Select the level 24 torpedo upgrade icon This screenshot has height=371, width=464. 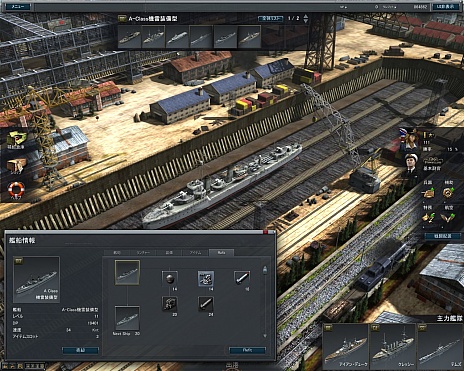point(206,304)
